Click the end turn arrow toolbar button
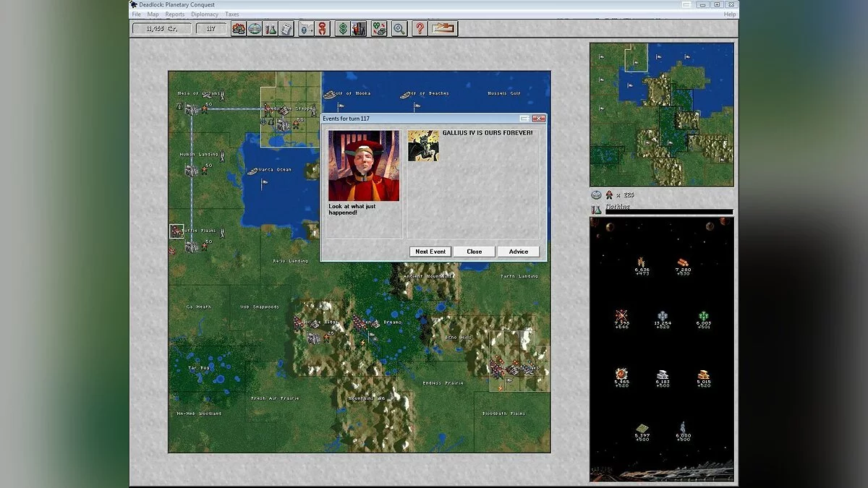This screenshot has height=488, width=868. click(443, 29)
